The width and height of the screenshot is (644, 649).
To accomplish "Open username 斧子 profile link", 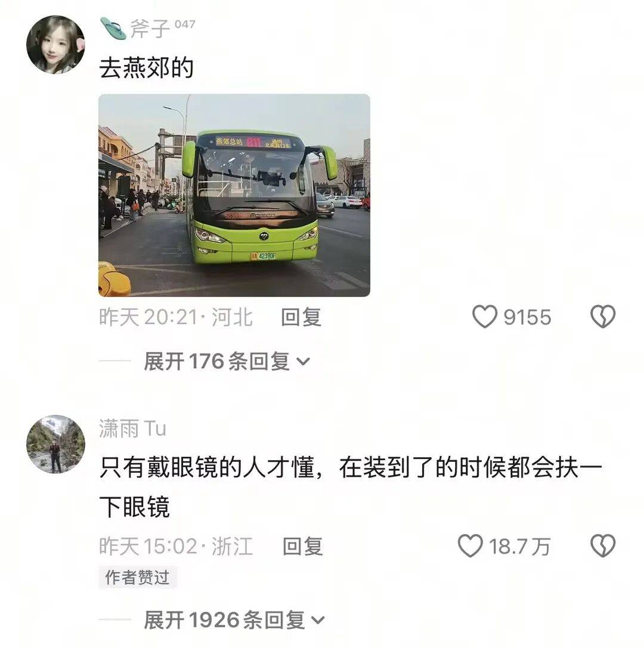I will point(150,29).
